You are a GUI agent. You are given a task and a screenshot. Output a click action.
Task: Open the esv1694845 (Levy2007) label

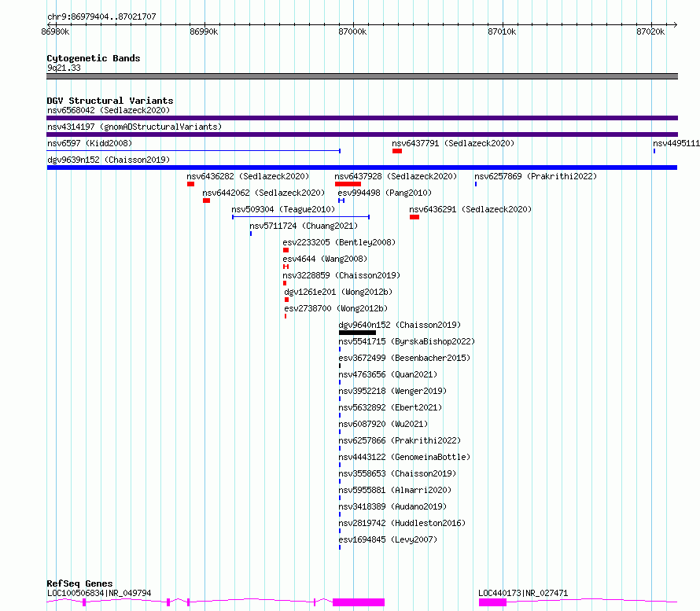tap(388, 539)
